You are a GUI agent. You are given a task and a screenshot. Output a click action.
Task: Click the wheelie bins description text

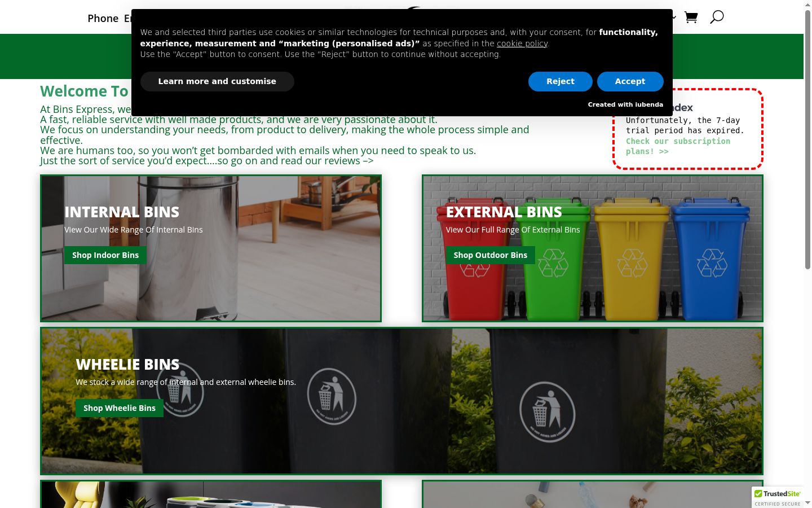[x=186, y=382]
